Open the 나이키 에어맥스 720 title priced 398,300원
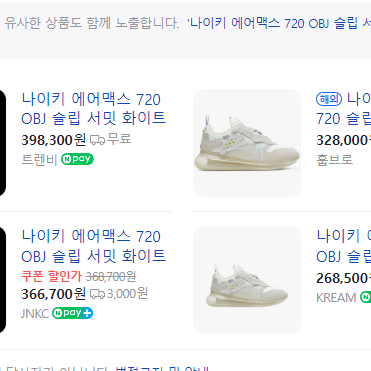This screenshot has height=371, width=371. pos(94,109)
